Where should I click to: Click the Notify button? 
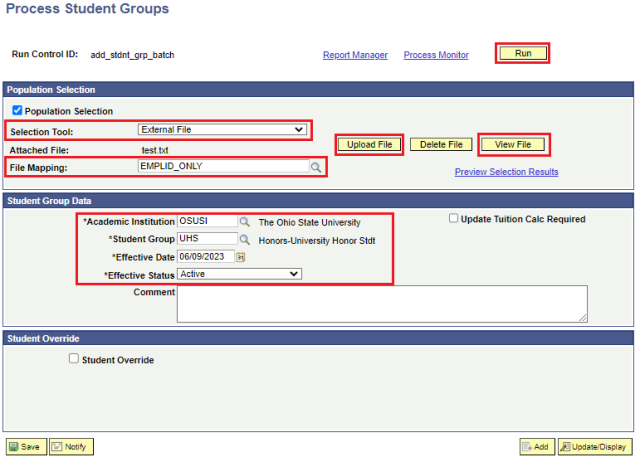71,446
